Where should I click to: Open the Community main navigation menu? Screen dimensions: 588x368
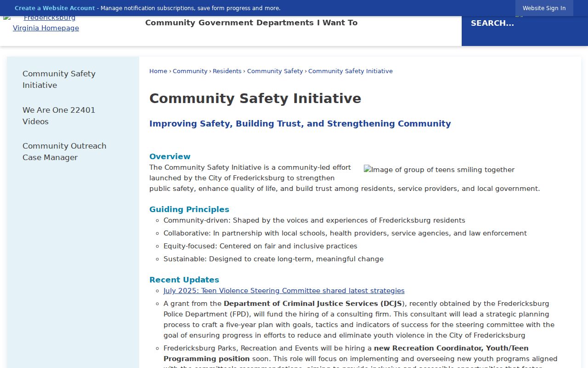pyautogui.click(x=170, y=23)
